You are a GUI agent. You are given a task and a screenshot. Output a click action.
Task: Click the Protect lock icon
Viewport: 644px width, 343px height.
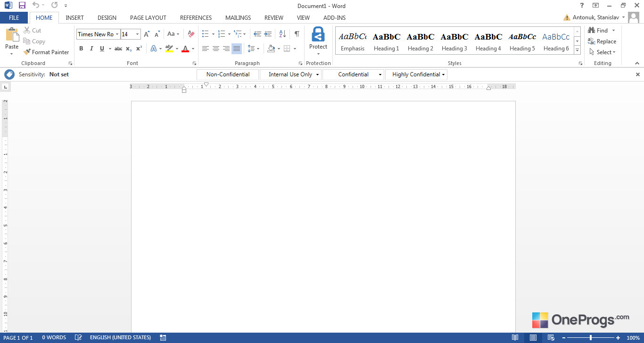(318, 35)
